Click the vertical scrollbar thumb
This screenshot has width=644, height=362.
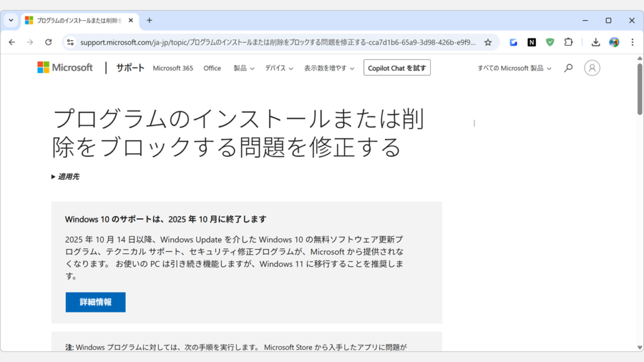click(640, 89)
